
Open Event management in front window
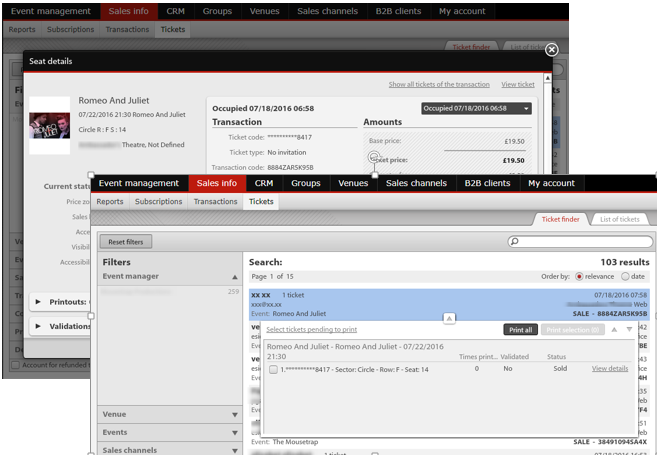click(139, 183)
